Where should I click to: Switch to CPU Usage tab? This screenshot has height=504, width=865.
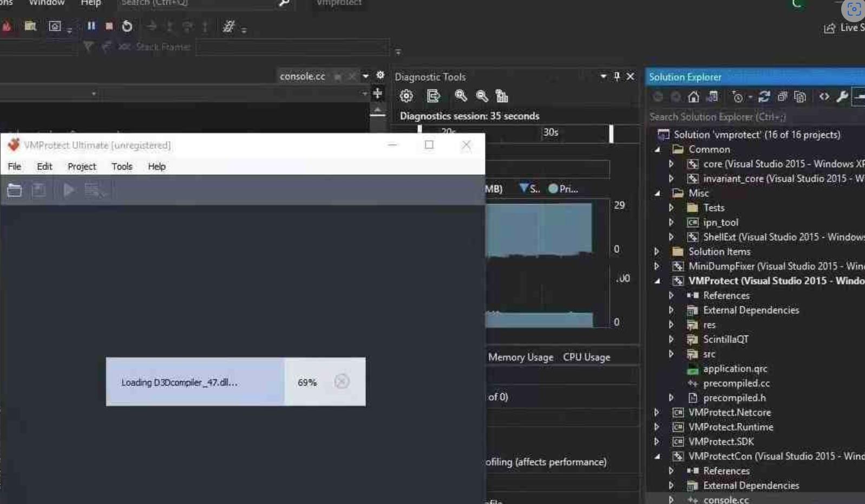pyautogui.click(x=586, y=357)
